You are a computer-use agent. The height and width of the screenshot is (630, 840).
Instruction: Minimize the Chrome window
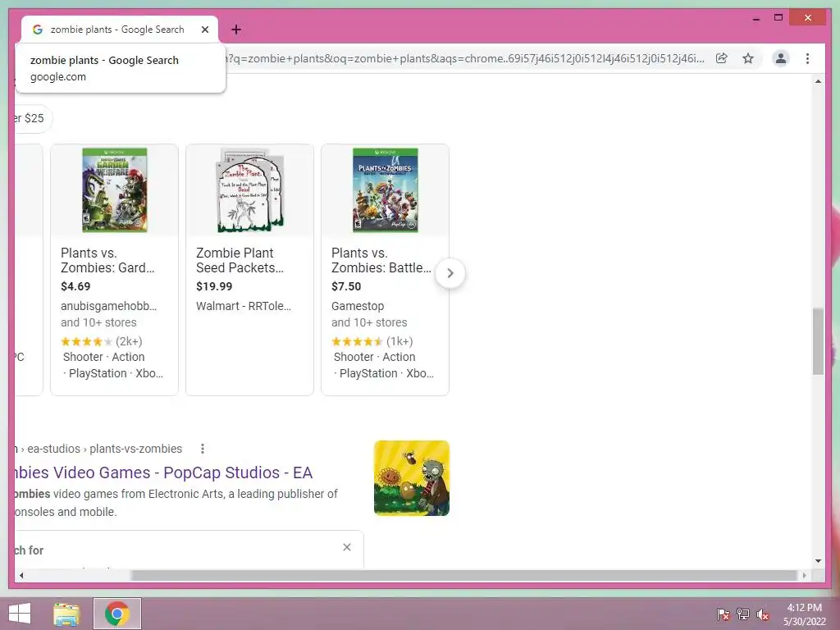756,18
